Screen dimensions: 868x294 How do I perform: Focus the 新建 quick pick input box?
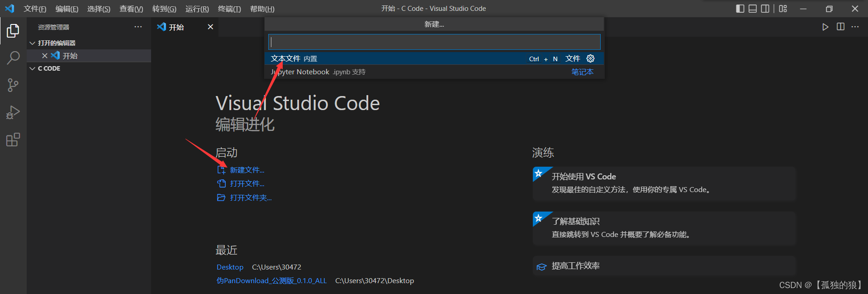[434, 42]
